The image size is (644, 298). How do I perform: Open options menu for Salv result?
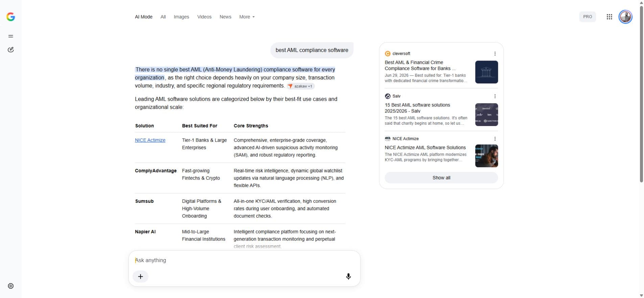point(495,96)
